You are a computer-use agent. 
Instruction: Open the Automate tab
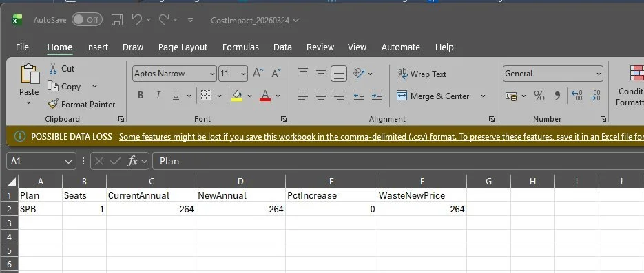[x=400, y=47]
